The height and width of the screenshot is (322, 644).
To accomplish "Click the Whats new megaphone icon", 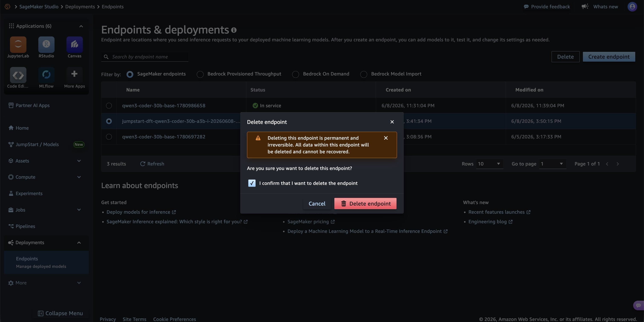I will coord(585,7).
